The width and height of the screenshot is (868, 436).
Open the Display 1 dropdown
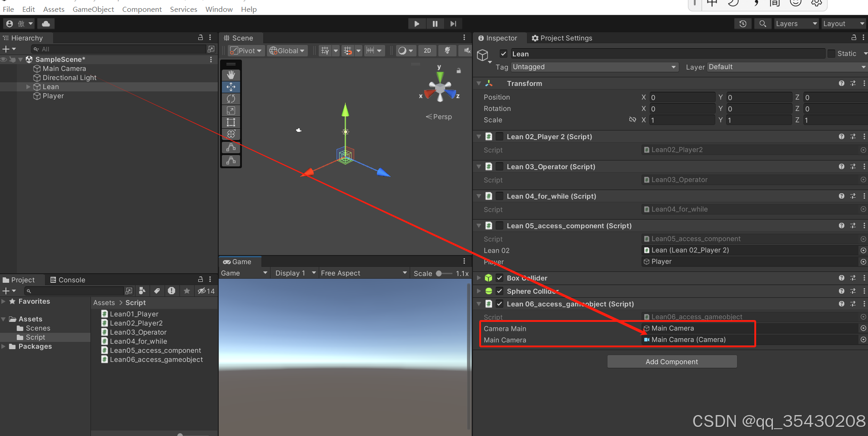(x=295, y=273)
